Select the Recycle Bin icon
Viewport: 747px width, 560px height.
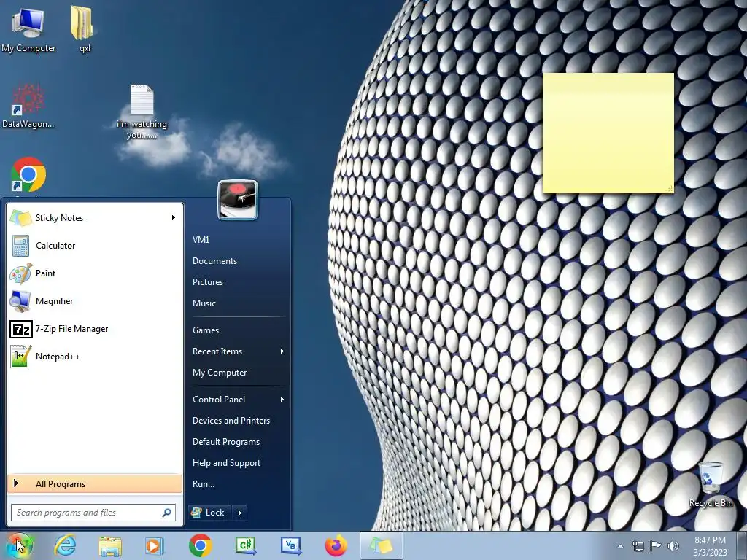tap(711, 484)
